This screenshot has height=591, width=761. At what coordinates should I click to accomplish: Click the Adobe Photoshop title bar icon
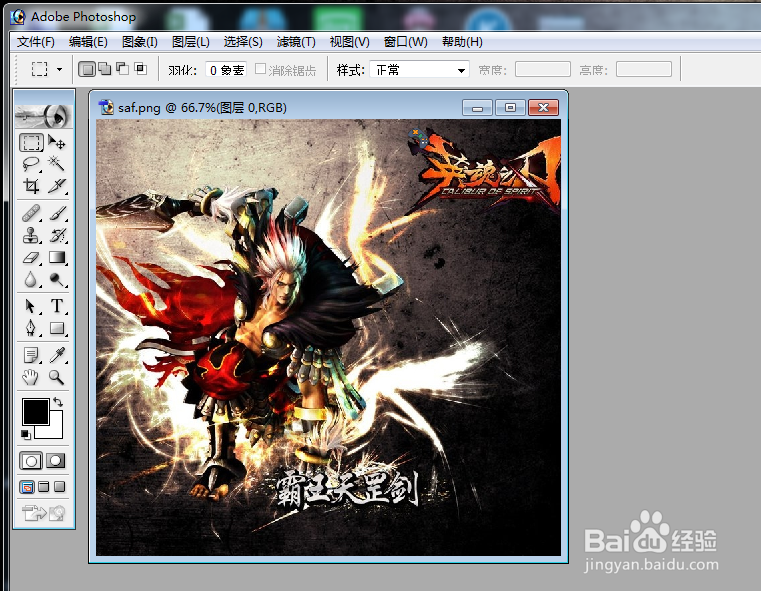(18, 17)
